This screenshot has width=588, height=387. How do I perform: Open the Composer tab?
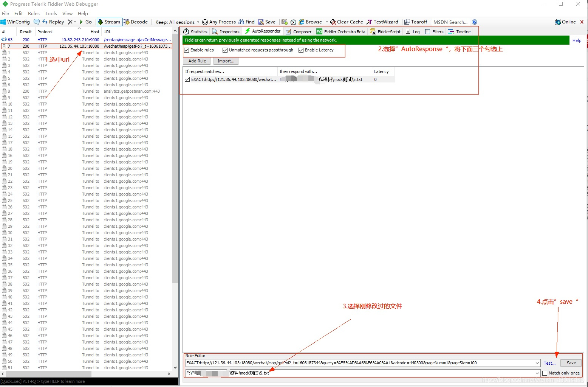tap(299, 32)
